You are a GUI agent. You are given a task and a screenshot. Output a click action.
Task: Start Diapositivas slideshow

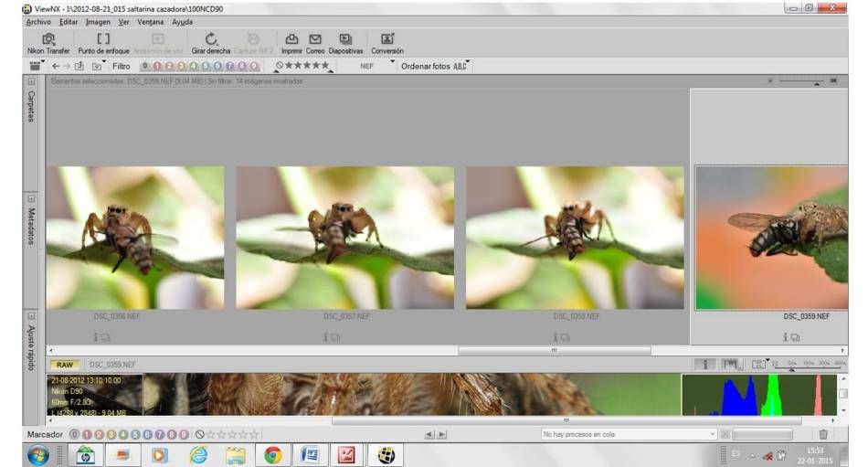coord(345,43)
